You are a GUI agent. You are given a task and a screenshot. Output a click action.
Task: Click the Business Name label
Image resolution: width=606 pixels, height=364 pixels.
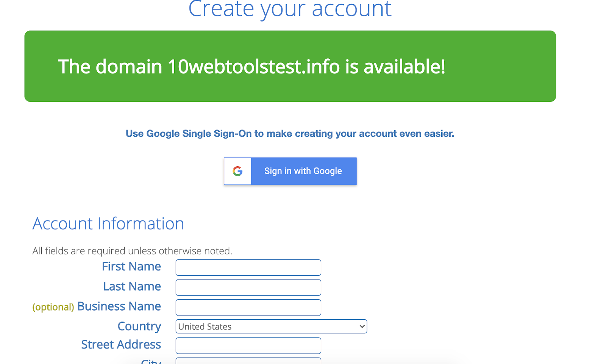(119, 306)
